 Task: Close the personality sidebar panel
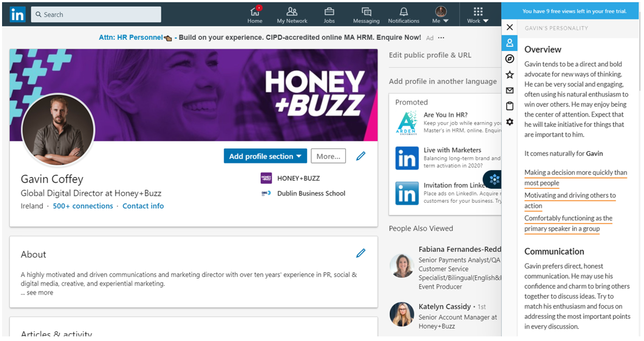pos(510,27)
